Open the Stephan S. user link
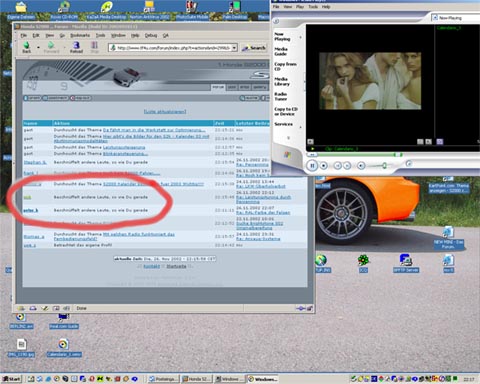This screenshot has width=480, height=384. click(35, 162)
